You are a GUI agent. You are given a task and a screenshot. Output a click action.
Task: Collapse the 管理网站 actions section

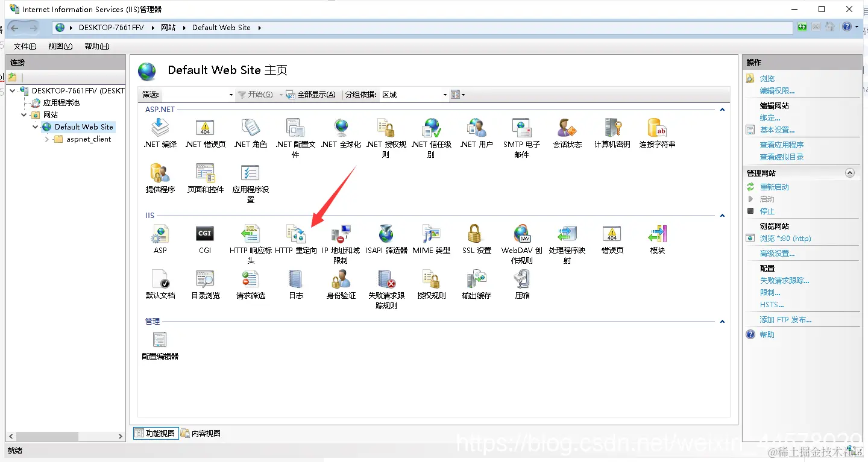850,173
